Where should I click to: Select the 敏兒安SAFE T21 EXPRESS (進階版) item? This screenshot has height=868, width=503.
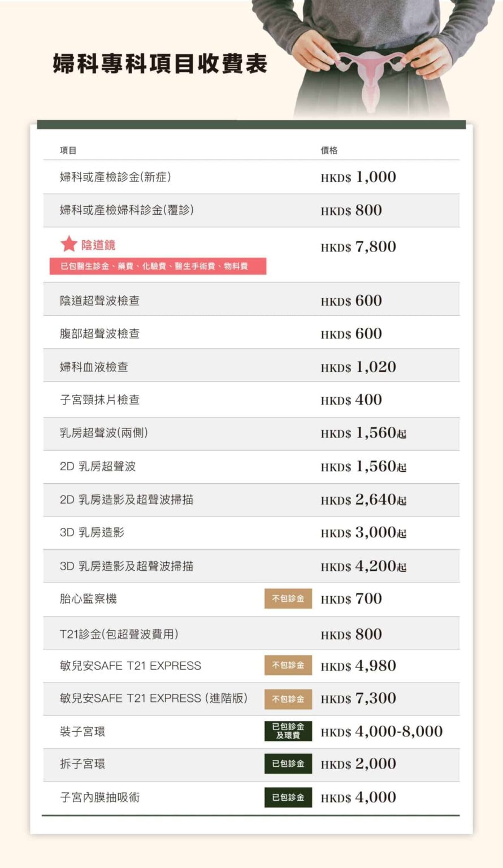(x=154, y=698)
